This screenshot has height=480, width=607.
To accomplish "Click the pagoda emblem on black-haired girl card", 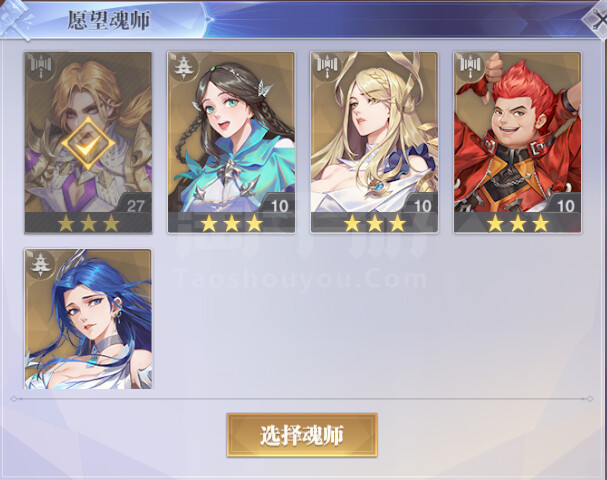I will point(182,67).
